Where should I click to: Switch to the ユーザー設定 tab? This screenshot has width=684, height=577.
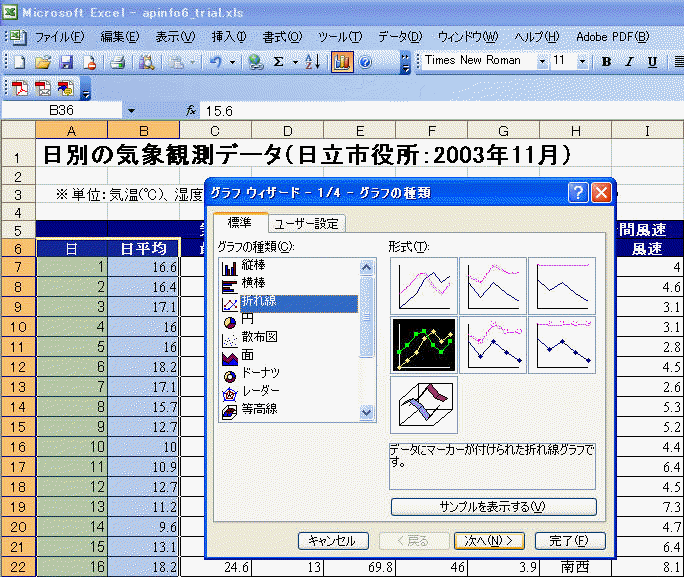pos(308,224)
